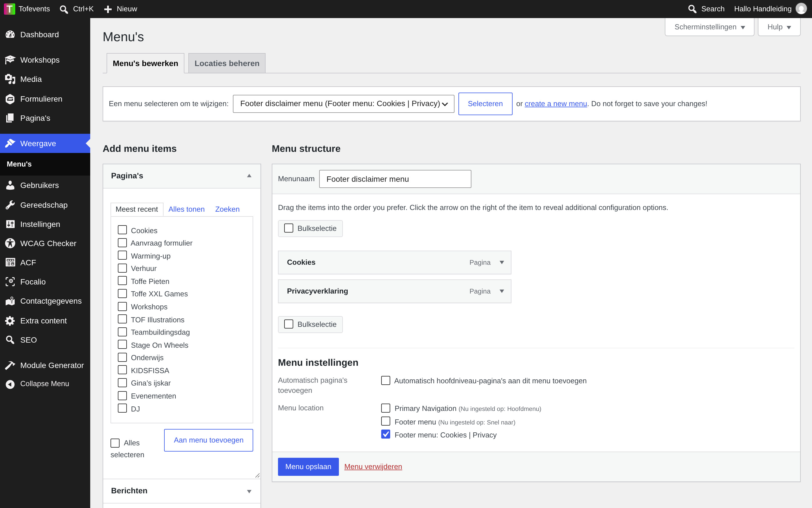Open the menu selection dropdown

pyautogui.click(x=344, y=104)
